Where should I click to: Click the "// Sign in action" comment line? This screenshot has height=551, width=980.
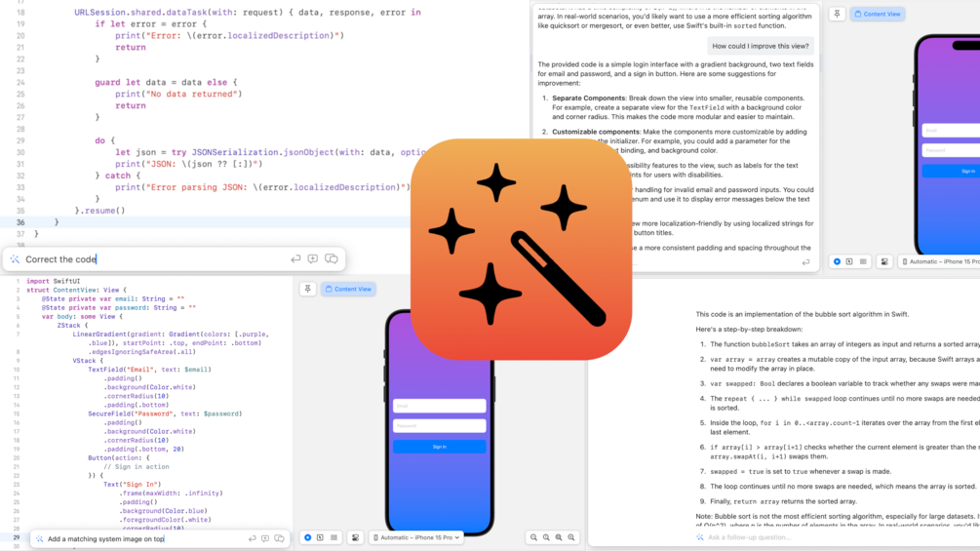coord(136,467)
